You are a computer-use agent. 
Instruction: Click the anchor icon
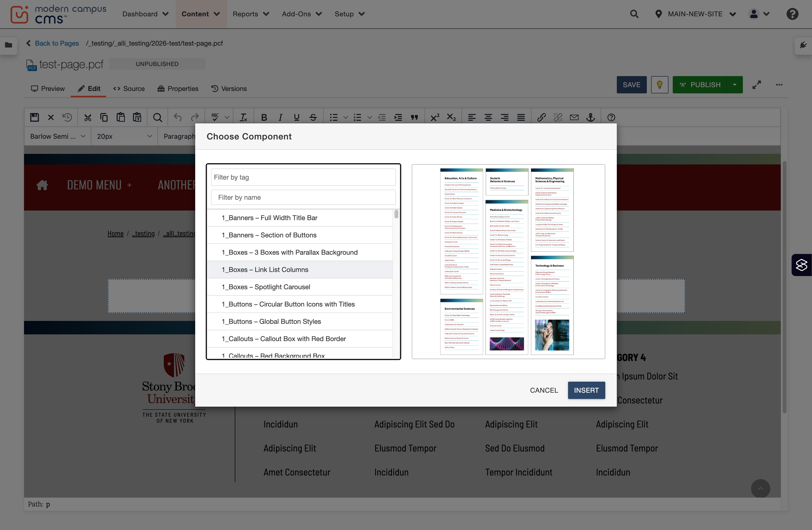click(591, 117)
